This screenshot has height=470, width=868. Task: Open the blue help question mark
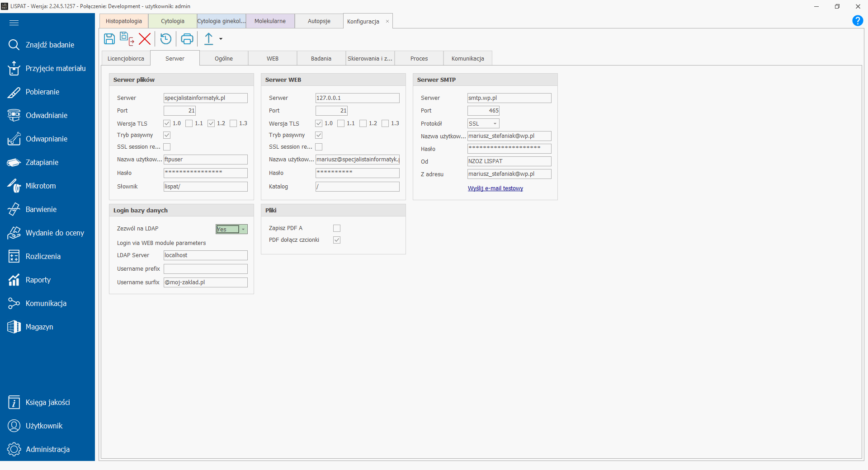(857, 21)
